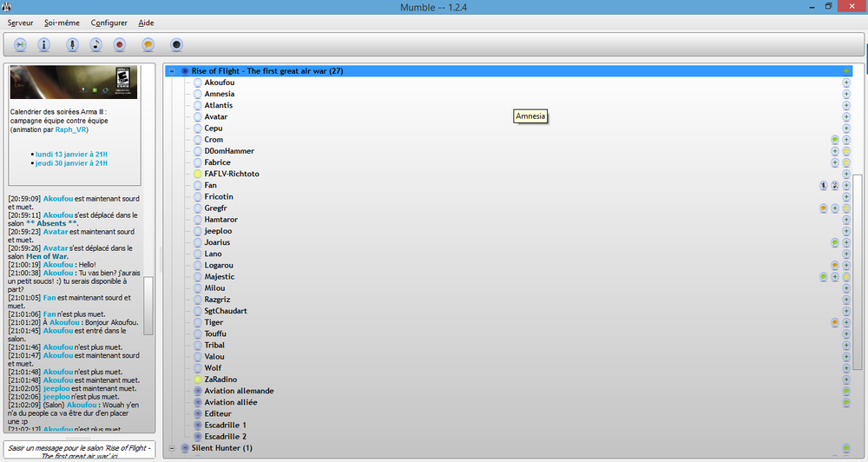868x462 pixels.
Task: Toggle recording with the red dot icon
Action: [120, 45]
